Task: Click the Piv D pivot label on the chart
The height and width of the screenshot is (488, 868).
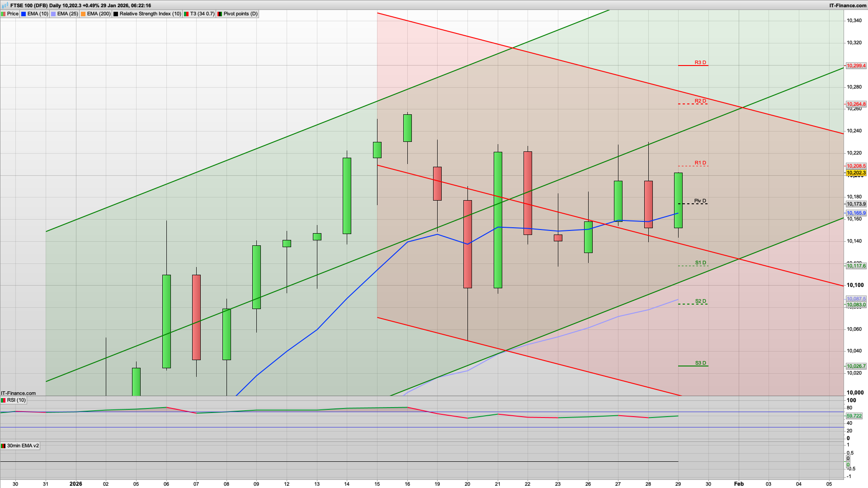Action: pyautogui.click(x=699, y=201)
